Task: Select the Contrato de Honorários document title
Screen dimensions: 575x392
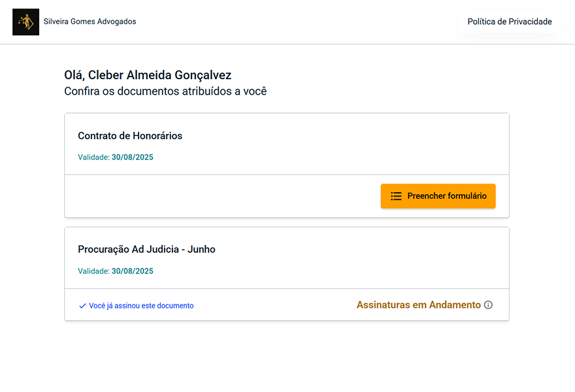Action: [130, 136]
